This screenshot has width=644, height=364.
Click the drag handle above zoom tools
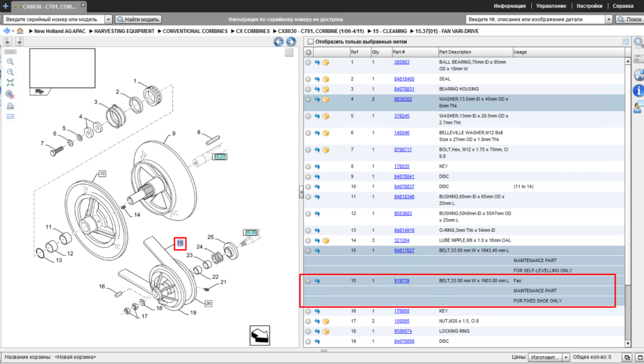click(x=10, y=52)
